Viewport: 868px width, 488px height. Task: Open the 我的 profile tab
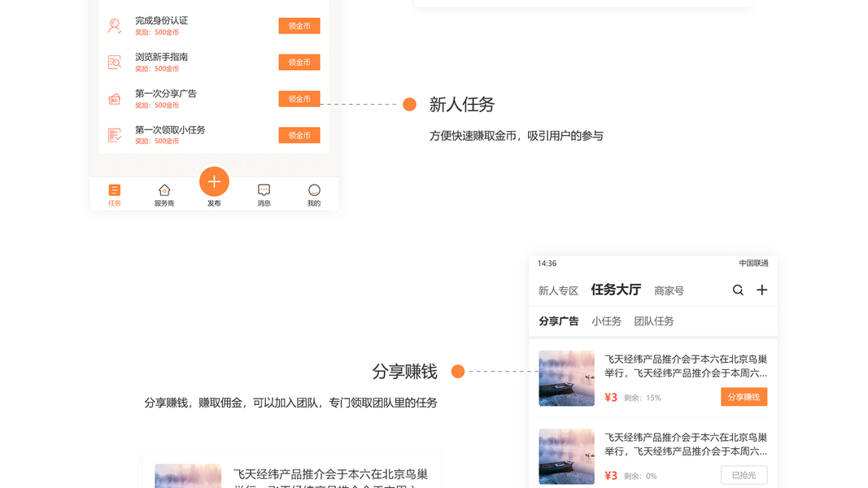pyautogui.click(x=314, y=195)
